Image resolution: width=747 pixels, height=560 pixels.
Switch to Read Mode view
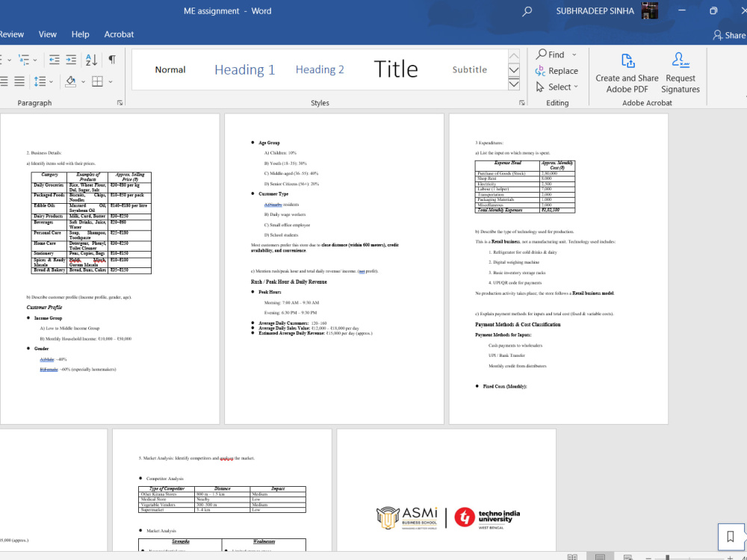click(573, 557)
